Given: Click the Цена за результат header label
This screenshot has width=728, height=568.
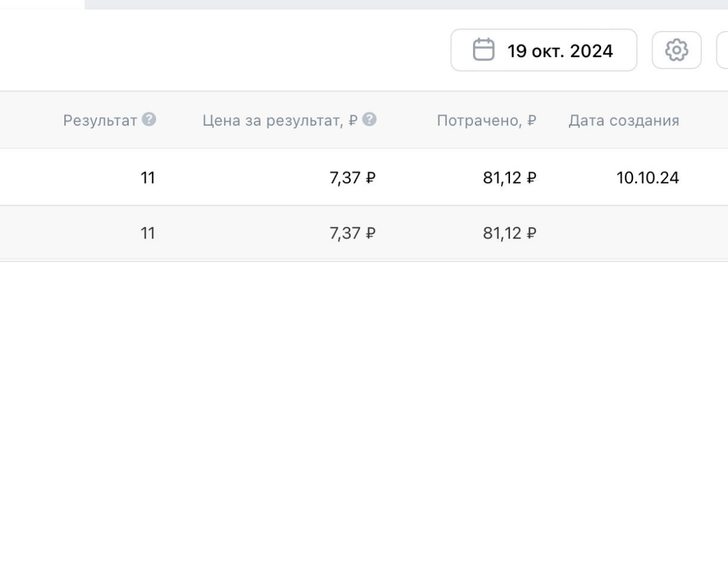Looking at the screenshot, I should 279,120.
